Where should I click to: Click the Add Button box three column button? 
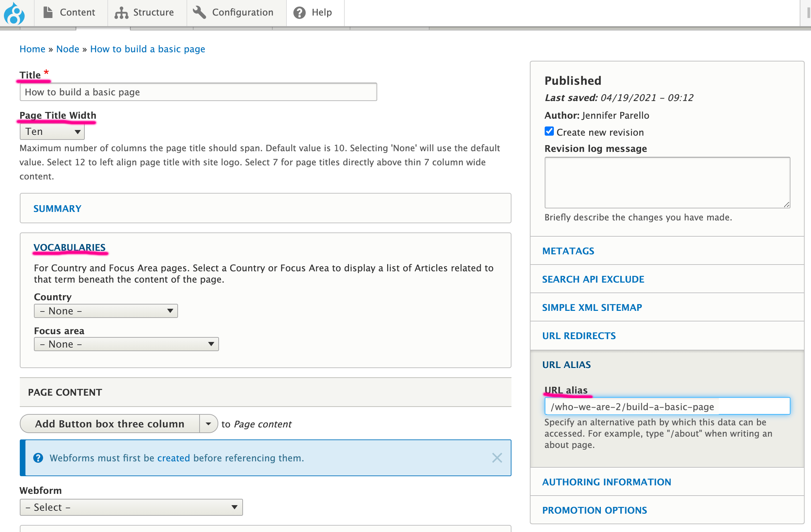[110, 424]
